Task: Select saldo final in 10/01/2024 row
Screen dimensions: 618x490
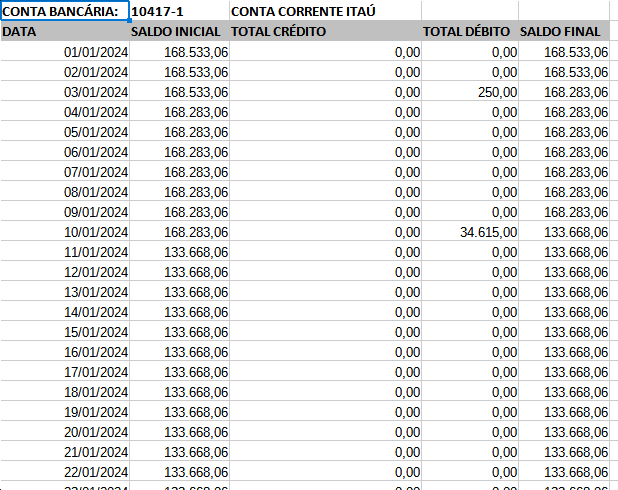Action: coord(564,232)
